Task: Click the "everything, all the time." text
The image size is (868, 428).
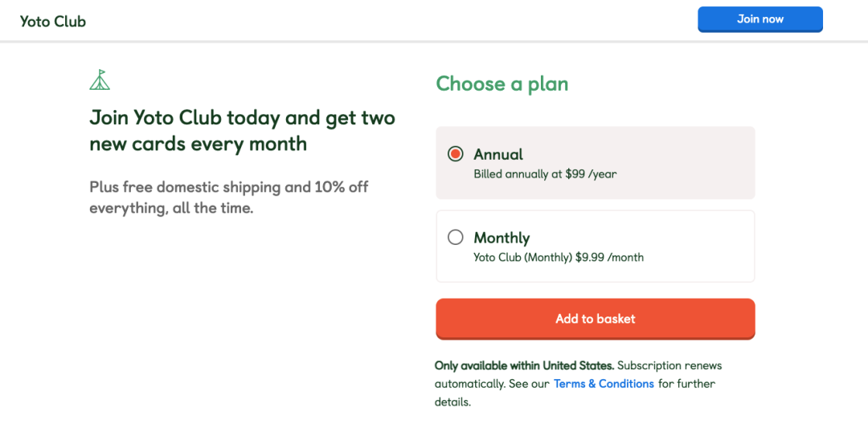Action: coord(171,208)
